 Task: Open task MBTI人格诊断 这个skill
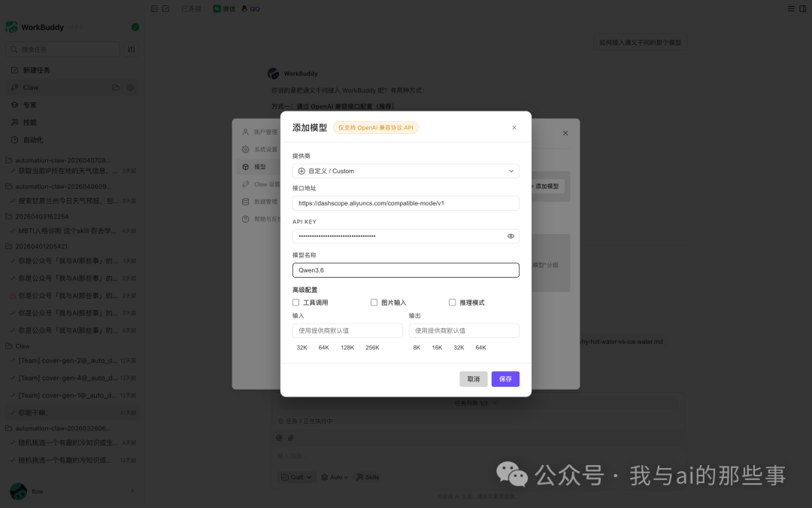coord(72,231)
